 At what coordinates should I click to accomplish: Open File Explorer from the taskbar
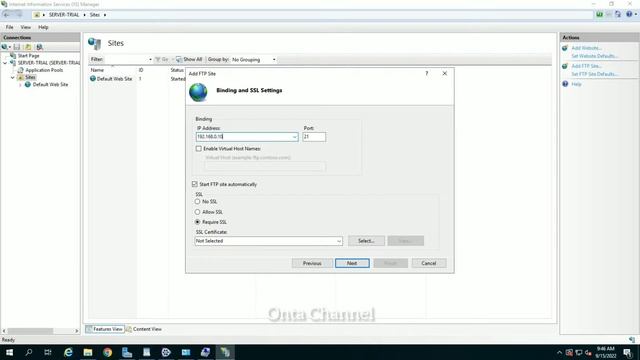88,352
